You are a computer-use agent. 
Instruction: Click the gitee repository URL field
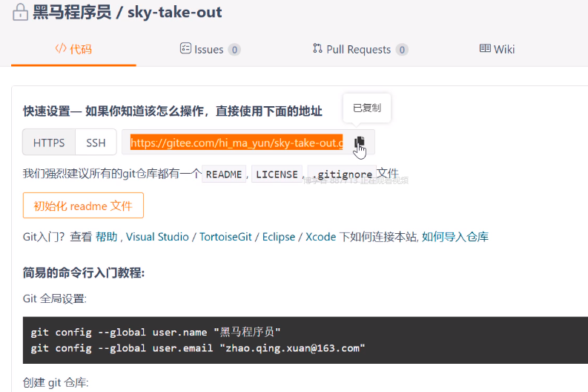237,143
